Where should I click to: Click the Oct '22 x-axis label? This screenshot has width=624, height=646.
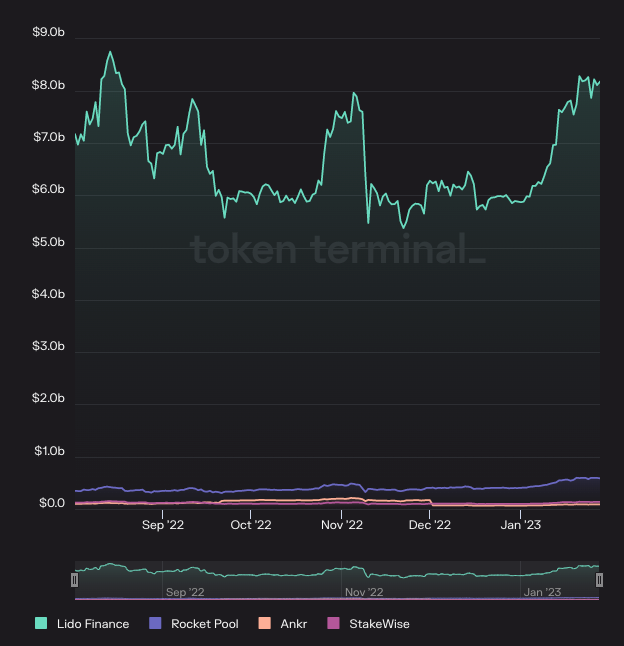[x=251, y=525]
